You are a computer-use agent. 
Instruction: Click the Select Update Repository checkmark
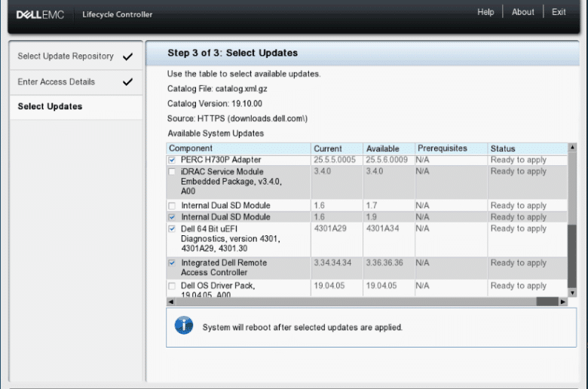127,57
